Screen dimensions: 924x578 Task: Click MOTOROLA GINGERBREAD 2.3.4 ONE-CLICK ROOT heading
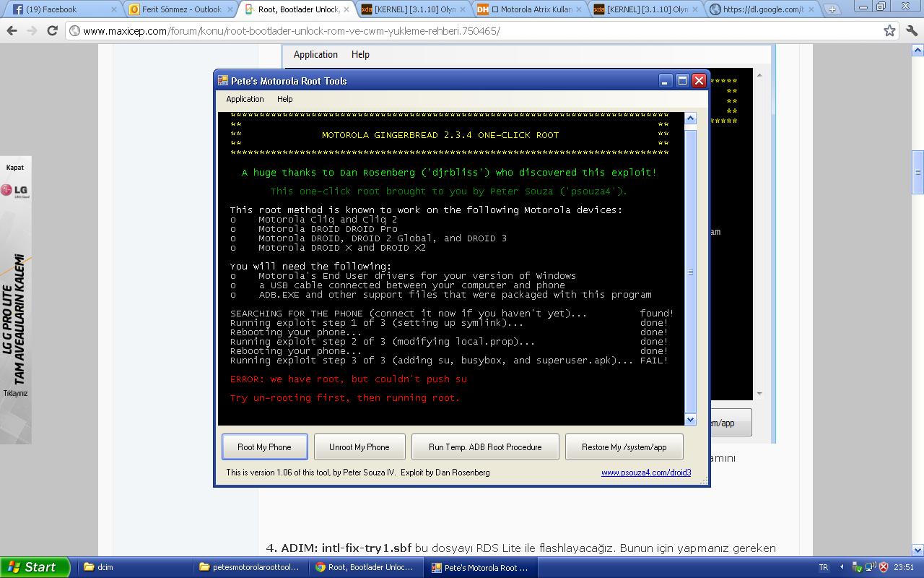coord(440,134)
